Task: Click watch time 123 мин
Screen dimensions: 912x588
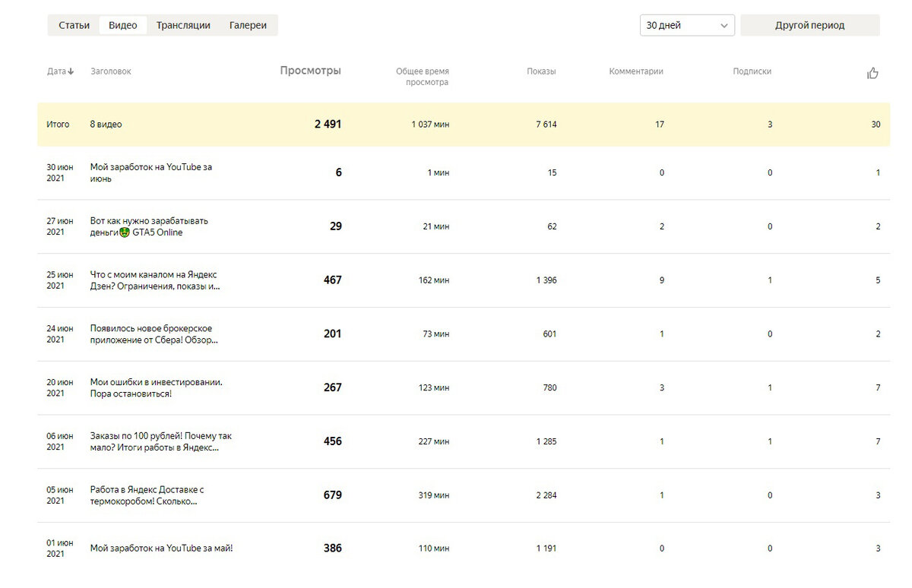Action: 433,388
